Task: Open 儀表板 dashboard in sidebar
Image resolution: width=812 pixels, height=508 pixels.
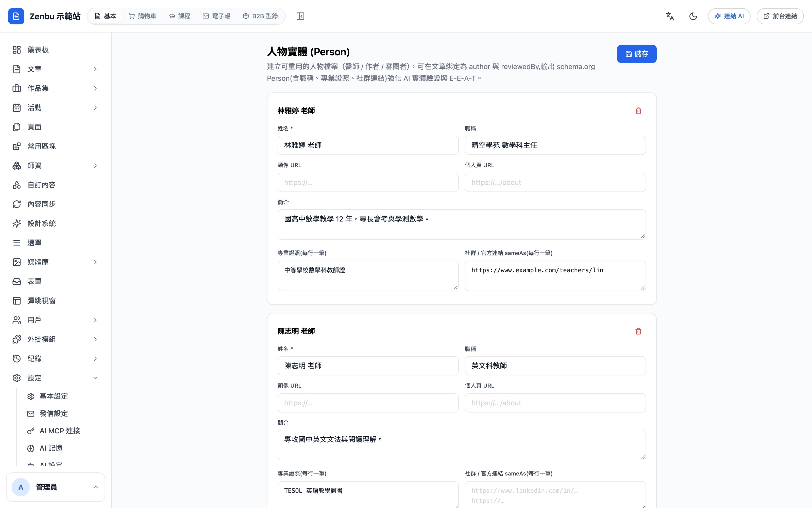Action: (x=56, y=50)
